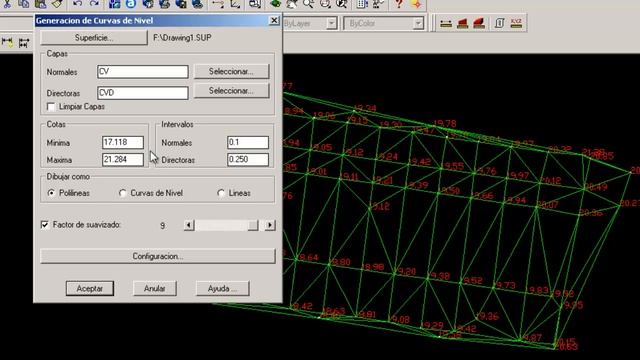Click the Directoras interval field showing 0.250
The width and height of the screenshot is (640, 360).
coord(248,159)
